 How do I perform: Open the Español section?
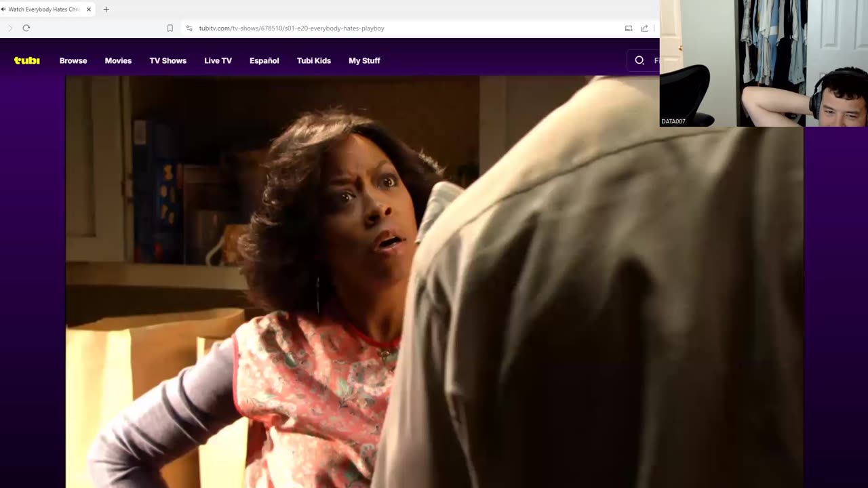(x=264, y=60)
